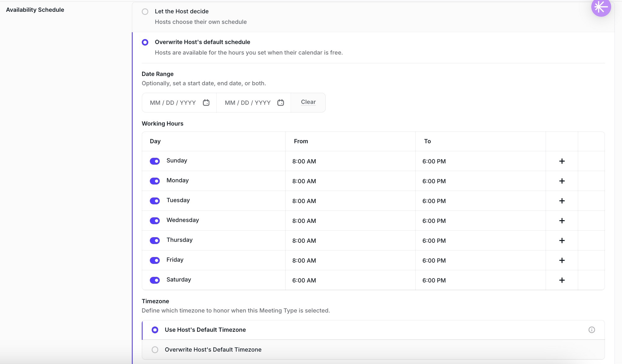The width and height of the screenshot is (622, 364).
Task: Choose Use Host's Default Timezone
Action: (155, 330)
